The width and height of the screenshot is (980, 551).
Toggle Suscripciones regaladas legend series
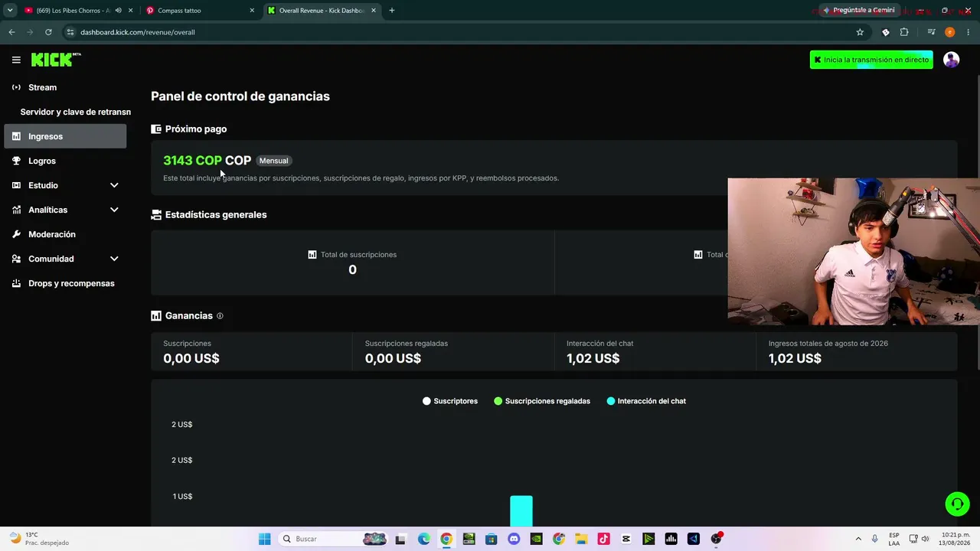[x=542, y=401]
